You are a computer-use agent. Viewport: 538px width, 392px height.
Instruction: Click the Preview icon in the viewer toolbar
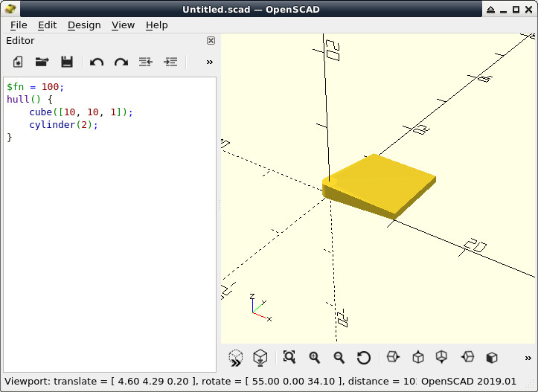(236, 358)
